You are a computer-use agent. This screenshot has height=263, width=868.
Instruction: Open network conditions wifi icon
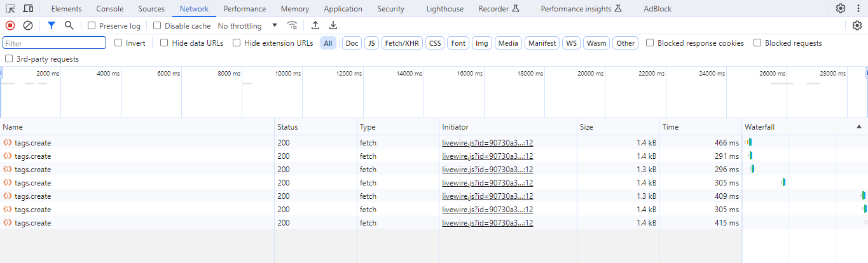[x=293, y=25]
